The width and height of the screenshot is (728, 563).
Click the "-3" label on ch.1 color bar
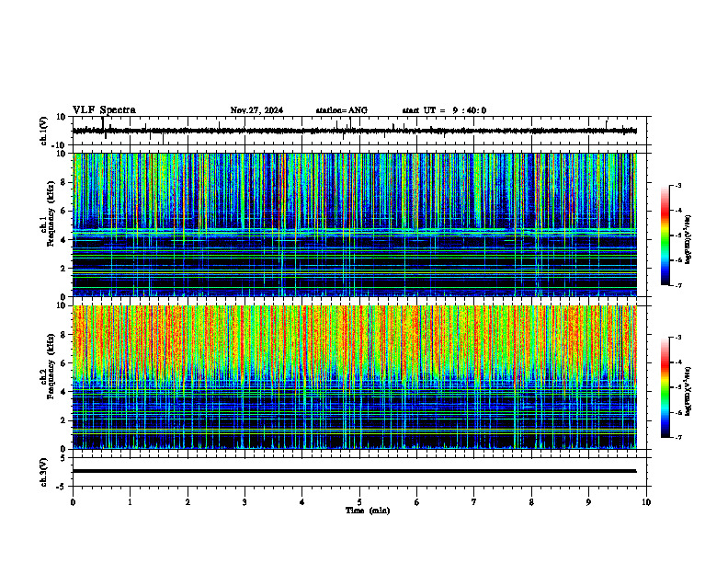tap(678, 185)
